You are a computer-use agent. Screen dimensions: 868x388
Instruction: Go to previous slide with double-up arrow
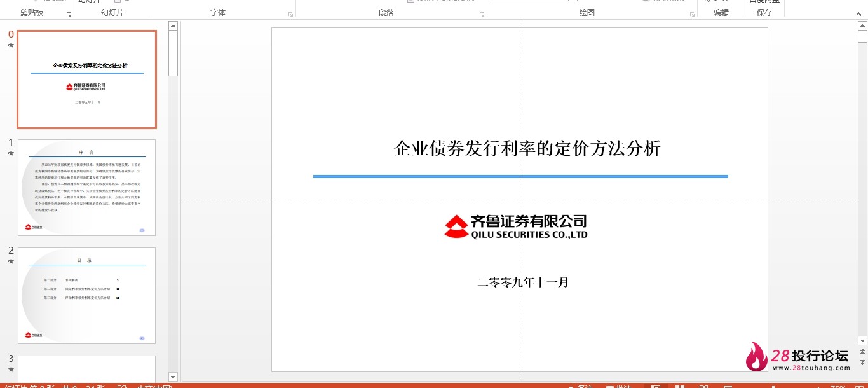pos(862,352)
